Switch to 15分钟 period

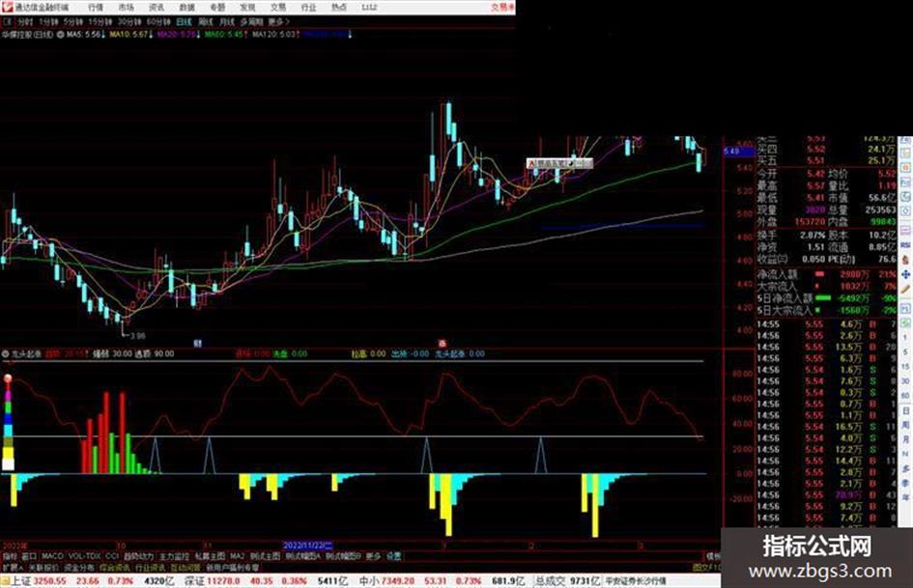point(100,22)
